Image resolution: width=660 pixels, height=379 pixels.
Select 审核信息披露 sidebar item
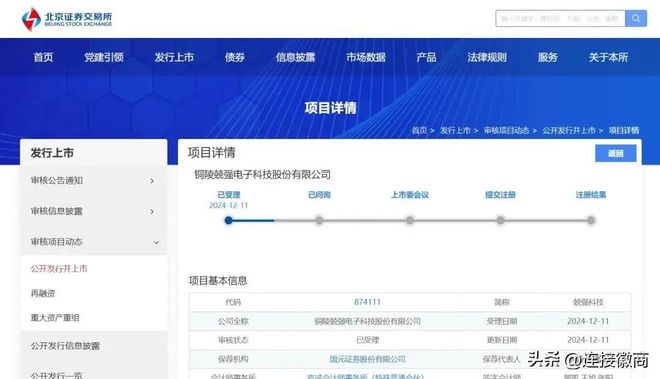tap(56, 211)
